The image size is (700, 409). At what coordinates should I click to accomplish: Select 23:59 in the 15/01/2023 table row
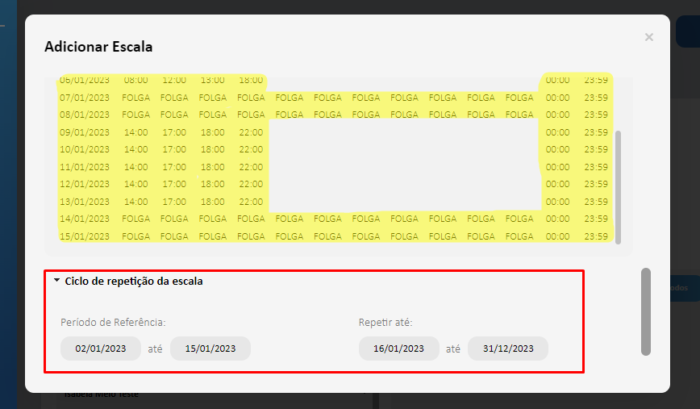coord(596,236)
